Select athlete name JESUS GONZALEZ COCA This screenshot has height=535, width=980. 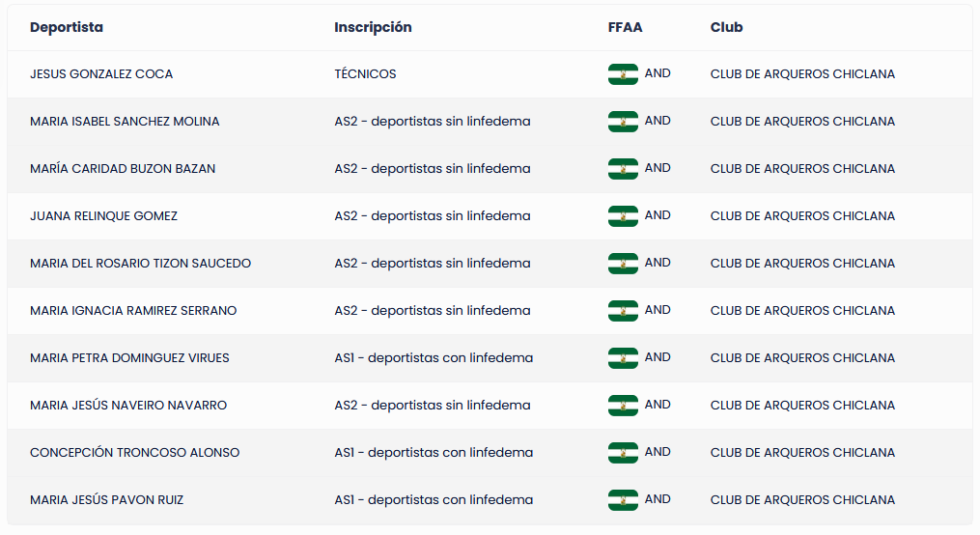(x=101, y=74)
